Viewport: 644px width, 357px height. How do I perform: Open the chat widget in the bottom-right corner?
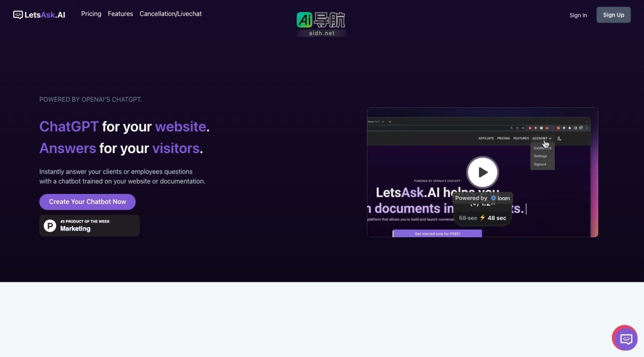[624, 338]
